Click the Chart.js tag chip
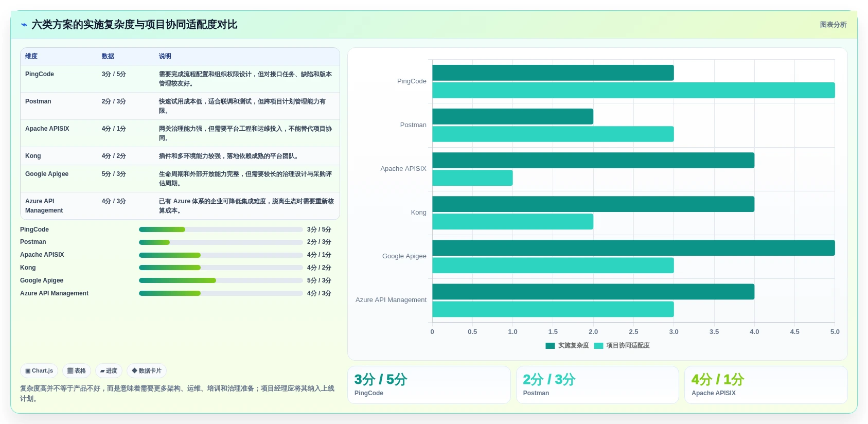 (x=39, y=370)
